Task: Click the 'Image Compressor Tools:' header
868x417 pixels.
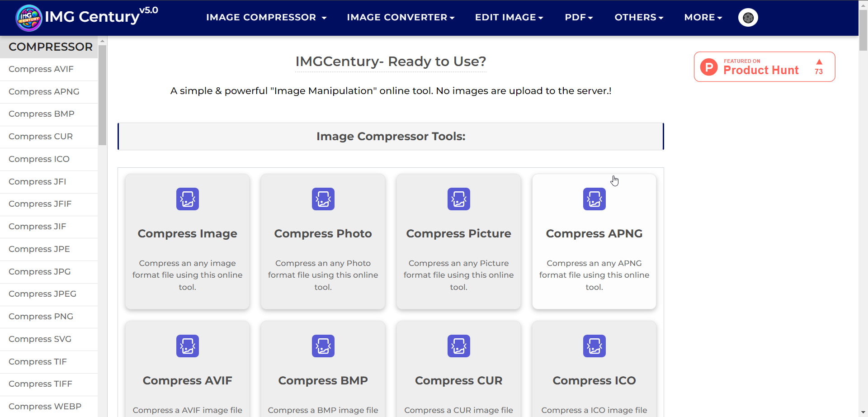Action: [x=391, y=136]
